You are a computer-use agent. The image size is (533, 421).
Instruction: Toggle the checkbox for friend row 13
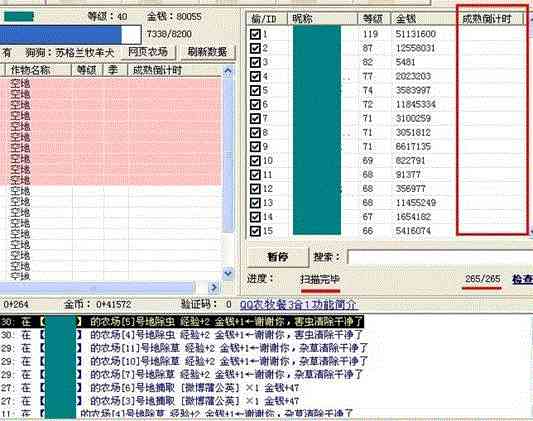(x=255, y=203)
